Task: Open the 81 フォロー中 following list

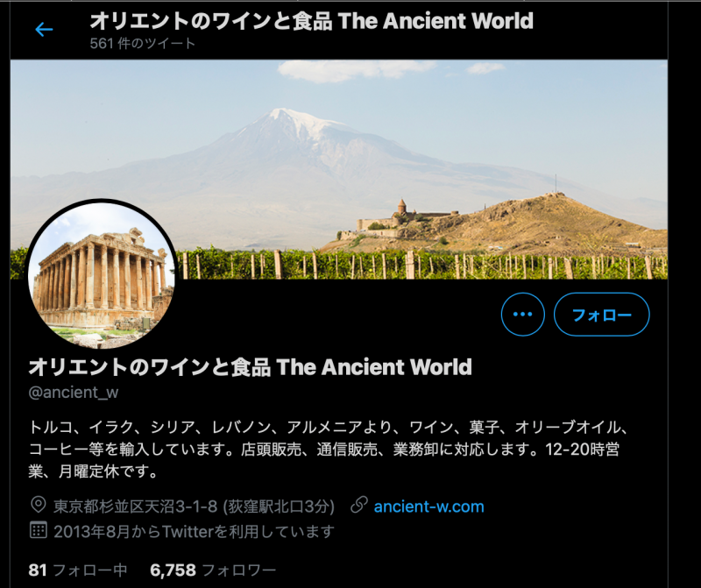Action: click(x=78, y=570)
